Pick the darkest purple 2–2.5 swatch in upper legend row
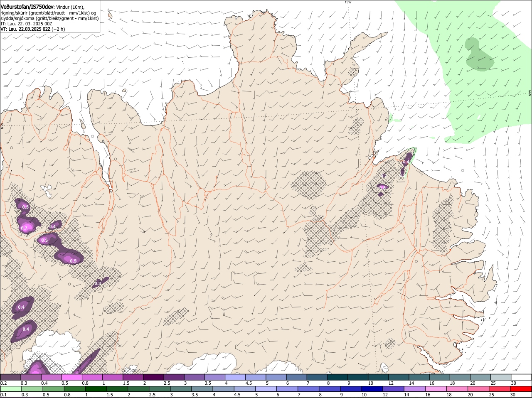The height and width of the screenshot is (398, 532). click(x=153, y=377)
